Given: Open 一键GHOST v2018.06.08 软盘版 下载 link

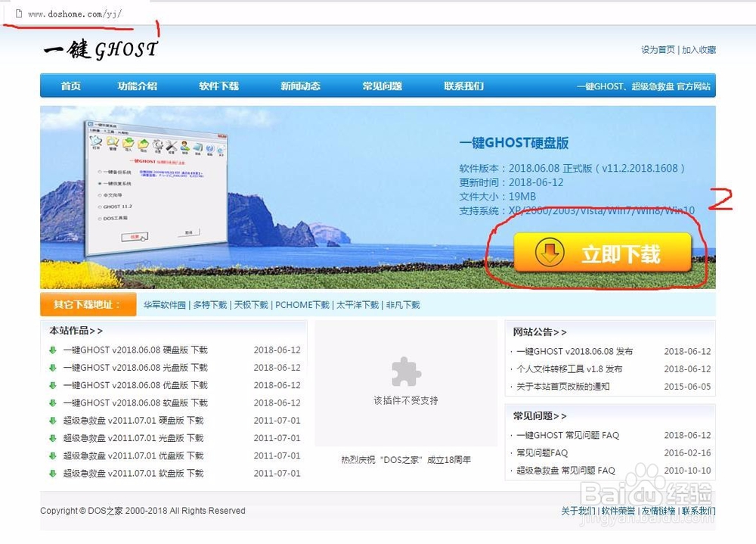Looking at the screenshot, I should tap(135, 403).
